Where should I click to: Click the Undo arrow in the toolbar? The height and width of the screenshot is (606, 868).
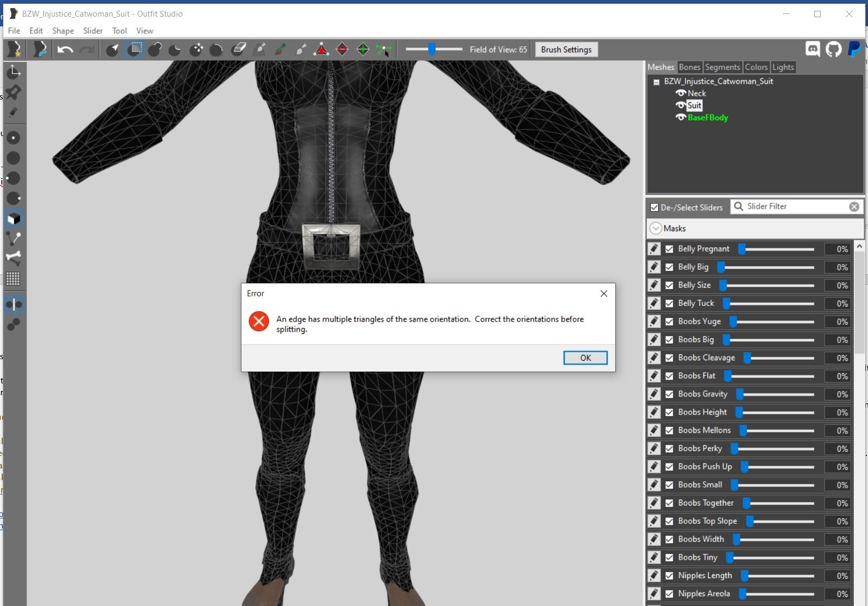pyautogui.click(x=65, y=50)
